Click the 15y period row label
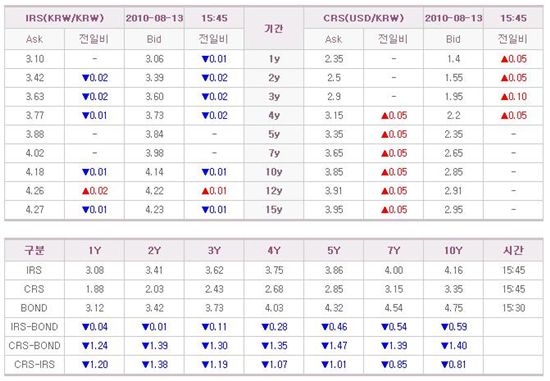The image size is (550, 381). (x=274, y=210)
